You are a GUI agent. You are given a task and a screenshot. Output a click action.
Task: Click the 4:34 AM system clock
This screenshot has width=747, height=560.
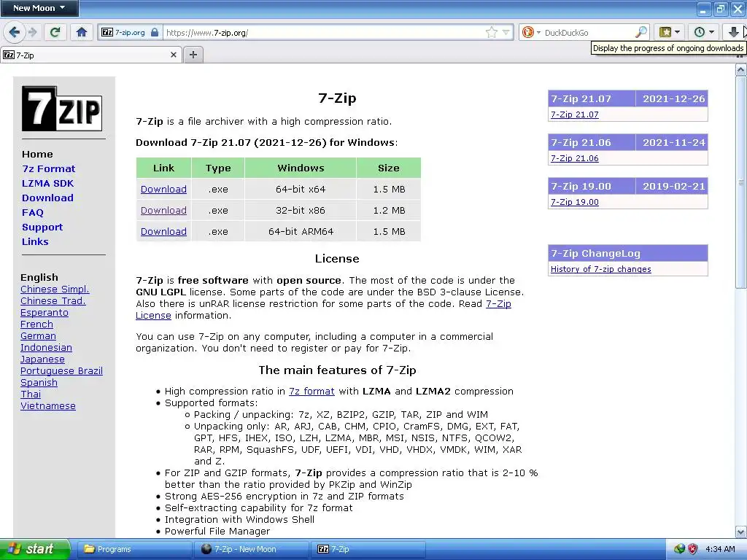click(x=720, y=549)
